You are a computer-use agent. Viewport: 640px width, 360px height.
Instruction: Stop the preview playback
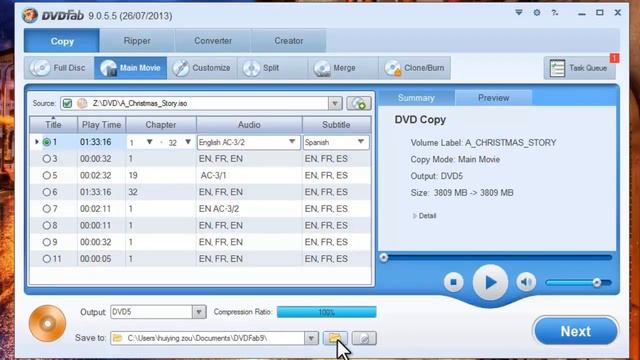[453, 282]
